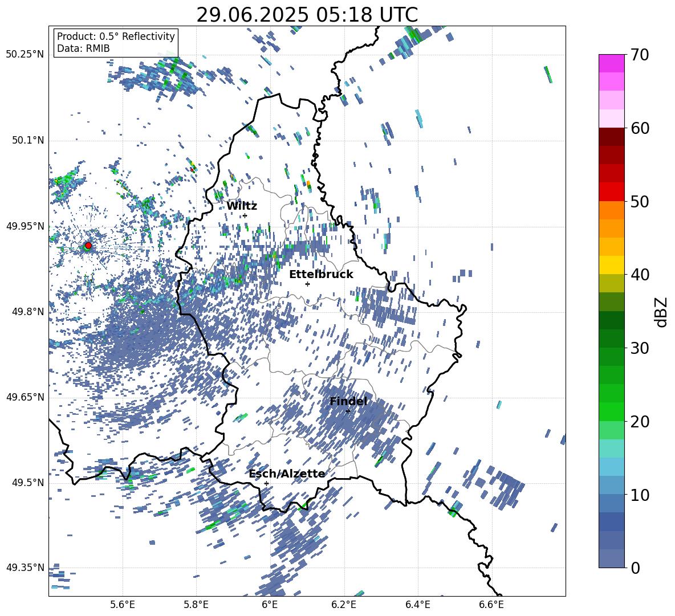Click the cross marker below Ettelbruck label
Screen dimensions: 675x616
(x=307, y=284)
